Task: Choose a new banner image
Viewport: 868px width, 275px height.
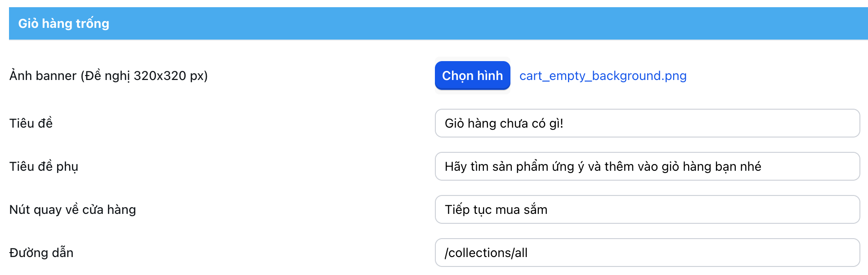Action: pos(472,75)
